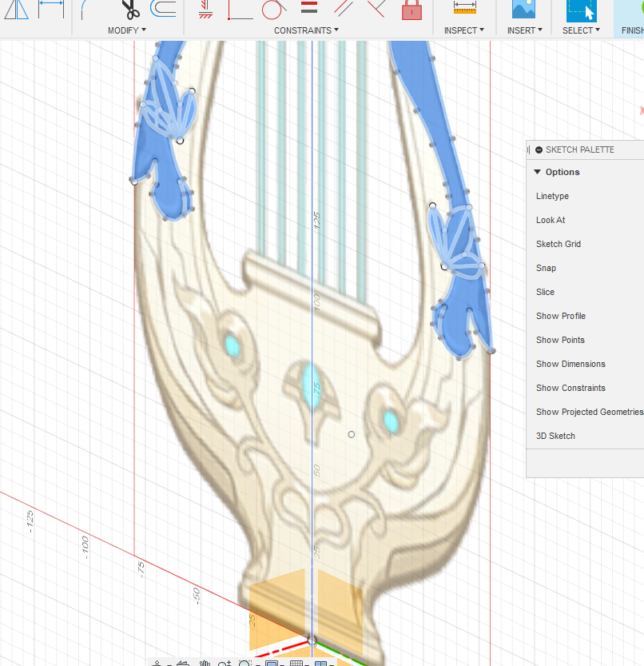Screen dimensions: 644x666
Task: Click the Viewports navigation icon
Action: 320,663
